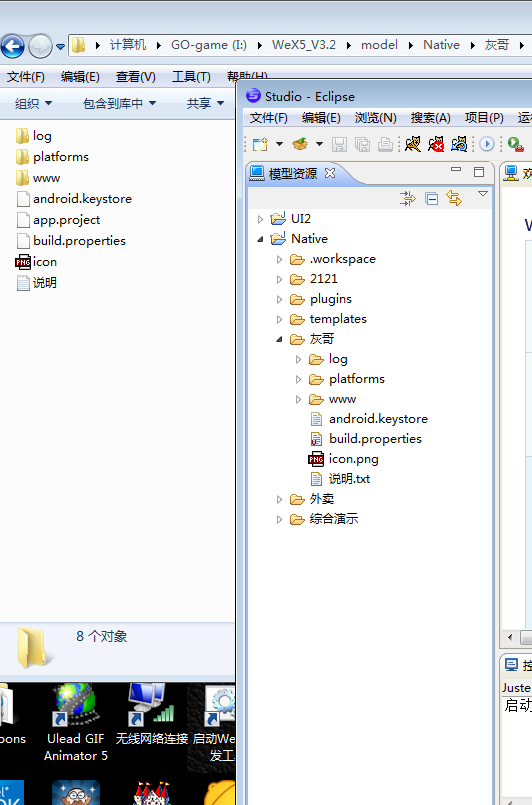The height and width of the screenshot is (805, 532).
Task: Open the New wizard dropdown arrow
Action: (x=279, y=144)
